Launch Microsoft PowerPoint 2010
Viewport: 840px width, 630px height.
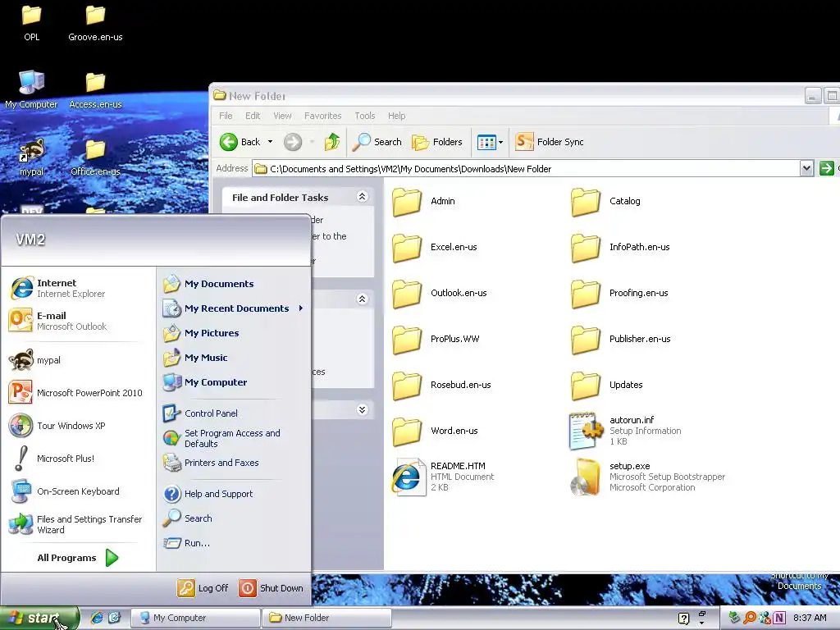[75, 393]
